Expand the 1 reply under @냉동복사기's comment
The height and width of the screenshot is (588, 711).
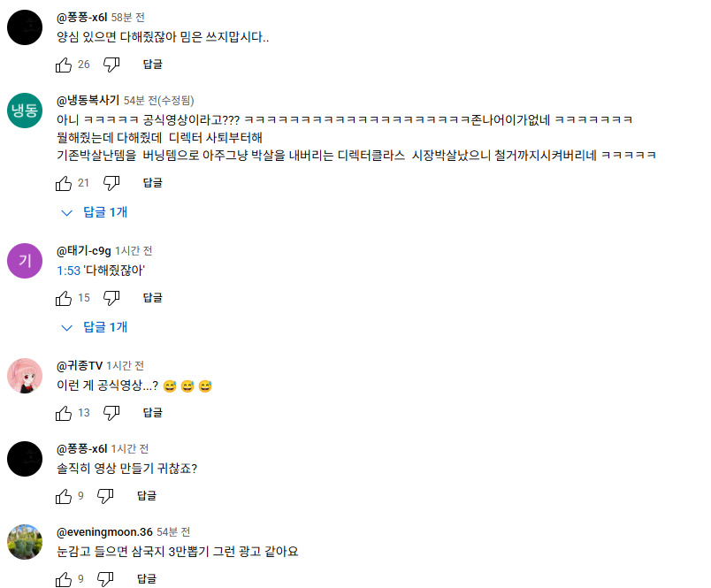tap(95, 212)
